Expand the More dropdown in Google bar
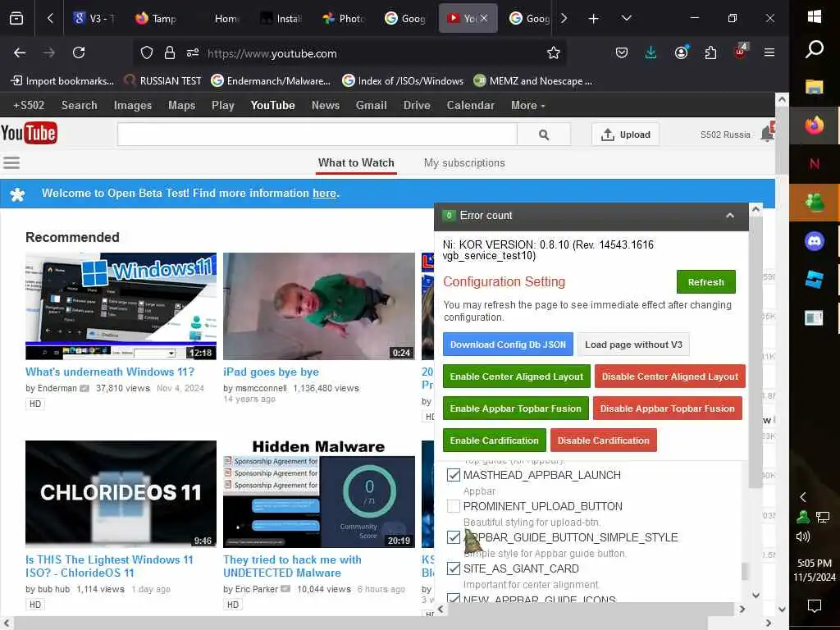This screenshot has width=840, height=630. [527, 106]
